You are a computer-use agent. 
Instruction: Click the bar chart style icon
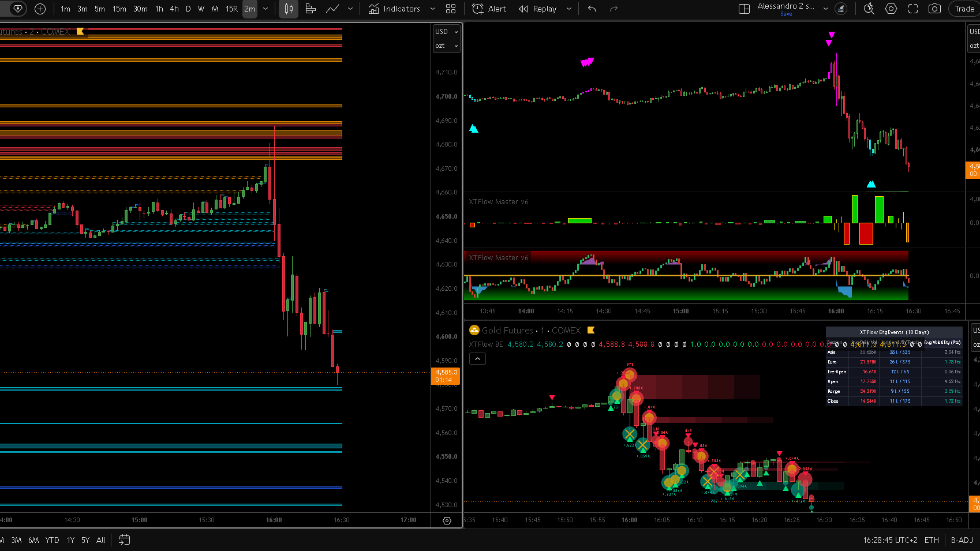pos(311,9)
